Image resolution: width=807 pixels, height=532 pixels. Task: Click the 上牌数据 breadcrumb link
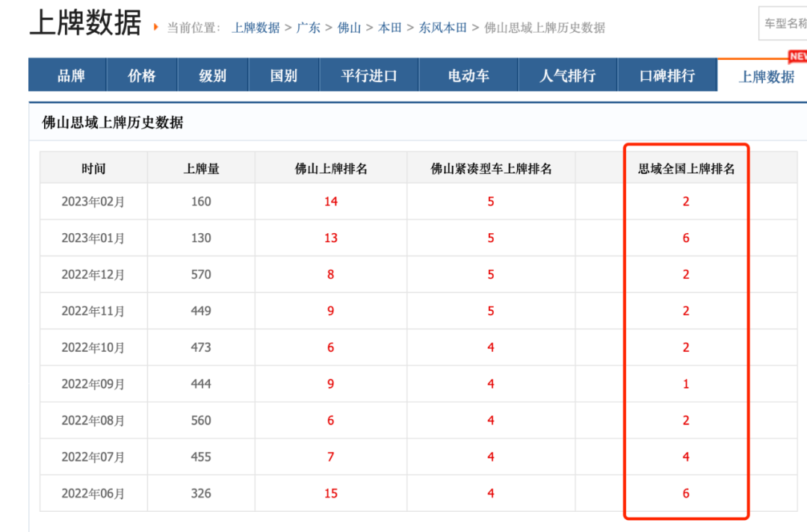pyautogui.click(x=256, y=27)
